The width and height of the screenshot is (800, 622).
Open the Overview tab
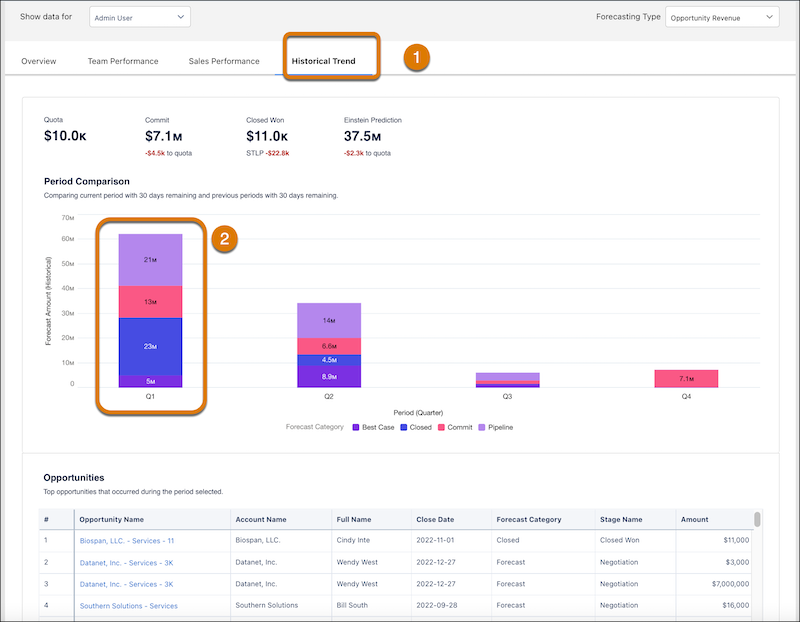click(x=39, y=61)
